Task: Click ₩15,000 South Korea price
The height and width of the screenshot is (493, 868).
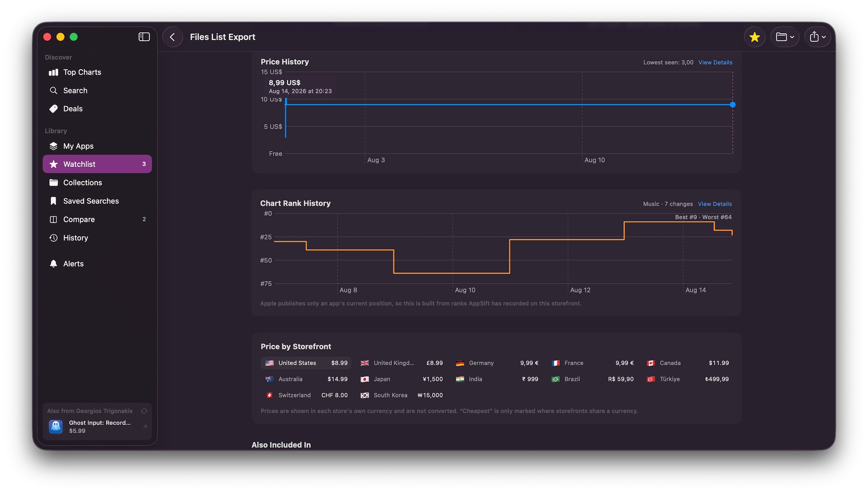Action: coord(430,395)
